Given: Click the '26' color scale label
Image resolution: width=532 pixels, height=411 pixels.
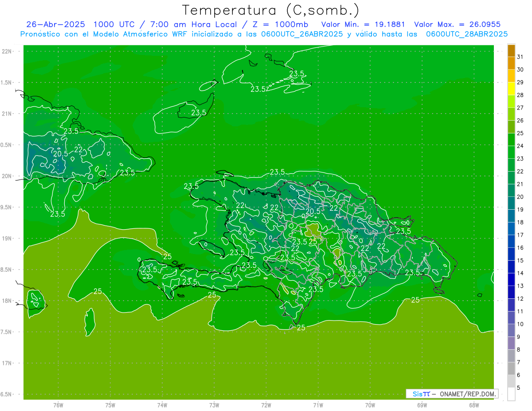Looking at the screenshot, I should [520, 121].
